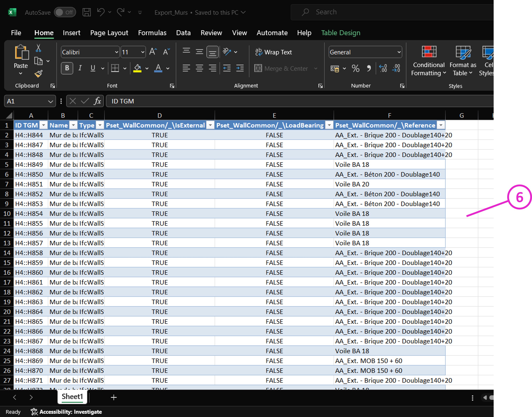This screenshot has width=532, height=417.
Task: Click the Insert Function fx icon
Action: 97,101
